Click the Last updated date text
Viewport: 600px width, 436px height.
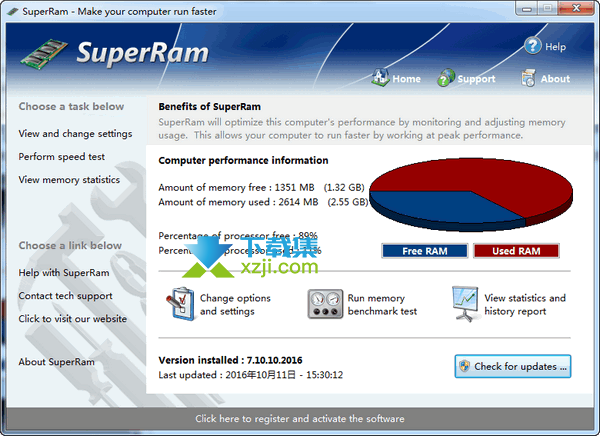tap(251, 375)
